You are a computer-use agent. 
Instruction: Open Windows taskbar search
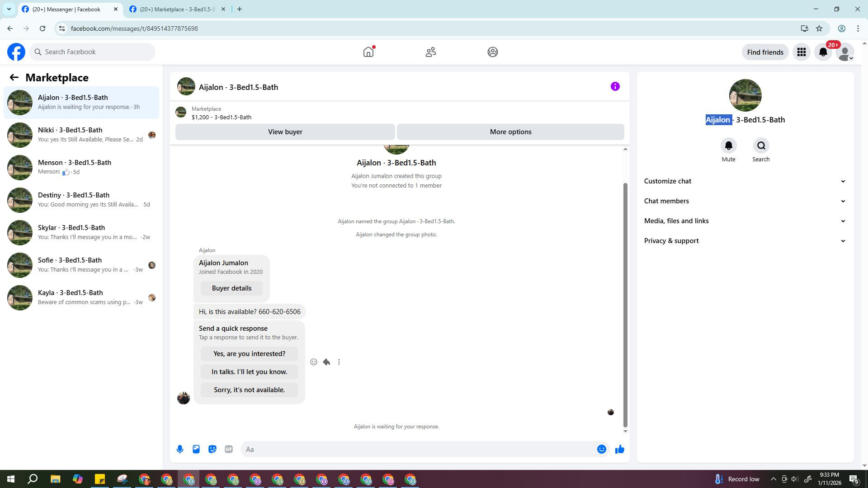click(x=33, y=479)
